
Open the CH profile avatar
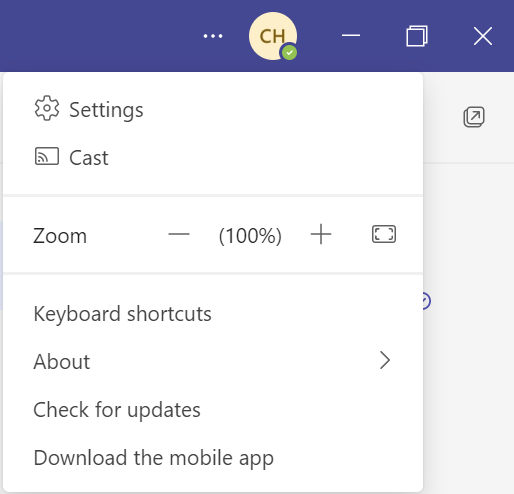click(273, 36)
